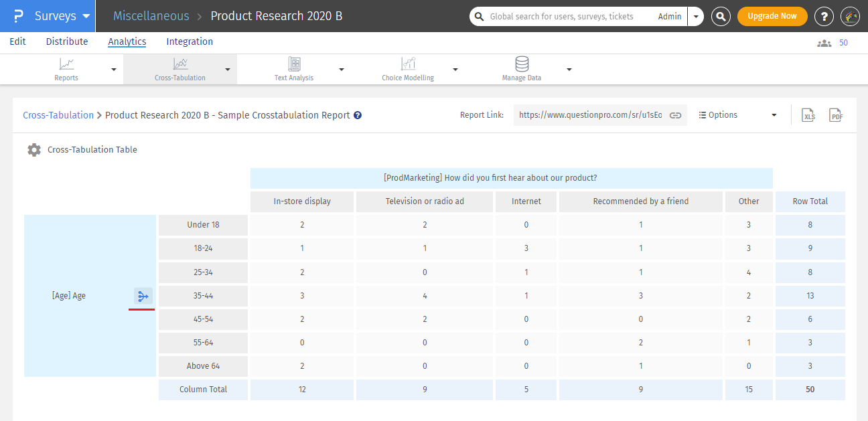Switch to the Distribute tab
The height and width of the screenshot is (421, 868).
point(67,41)
